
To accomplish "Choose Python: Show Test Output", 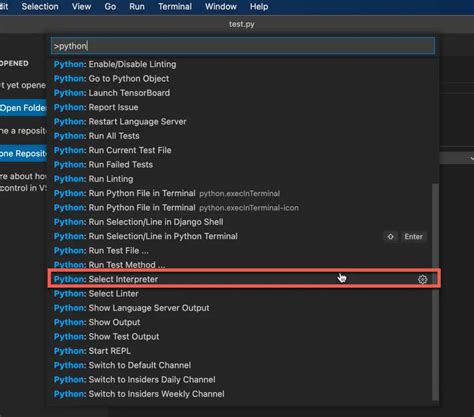I will point(243,337).
